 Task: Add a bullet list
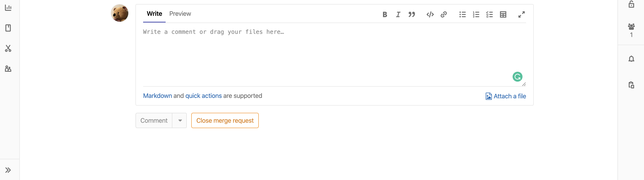[x=462, y=14]
